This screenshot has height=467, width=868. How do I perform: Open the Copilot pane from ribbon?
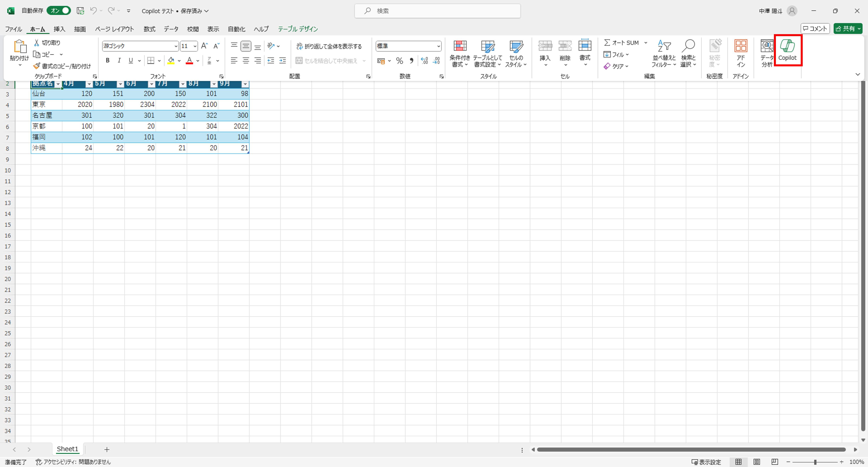click(787, 51)
